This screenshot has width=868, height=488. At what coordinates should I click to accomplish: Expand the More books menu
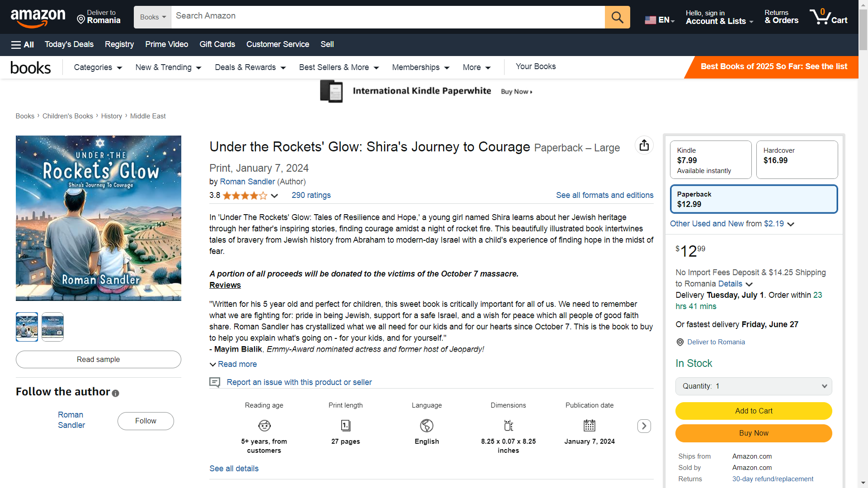click(476, 67)
